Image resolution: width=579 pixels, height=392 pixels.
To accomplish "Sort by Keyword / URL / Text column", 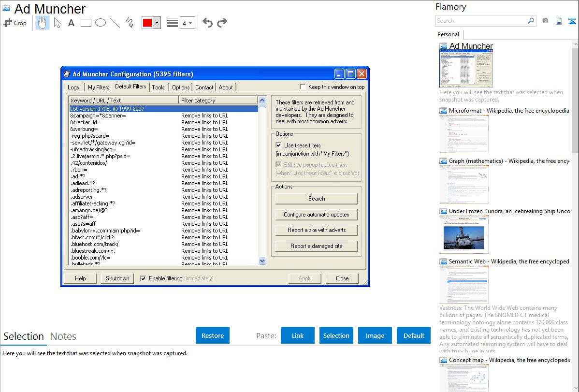I will coord(123,101).
